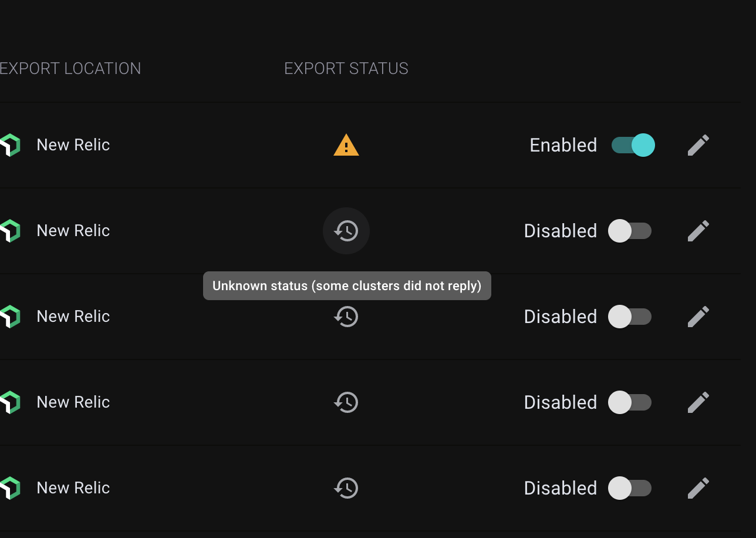Click the pencil icon in the fourth row

point(698,402)
